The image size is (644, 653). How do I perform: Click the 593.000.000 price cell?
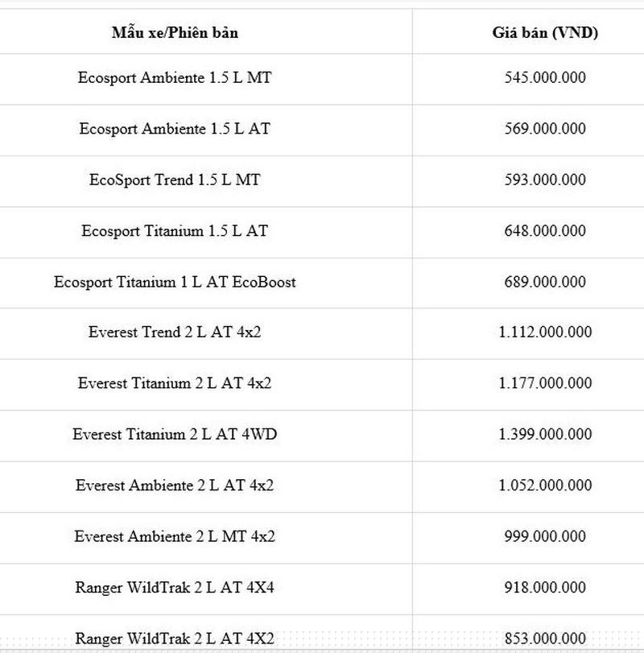click(545, 180)
